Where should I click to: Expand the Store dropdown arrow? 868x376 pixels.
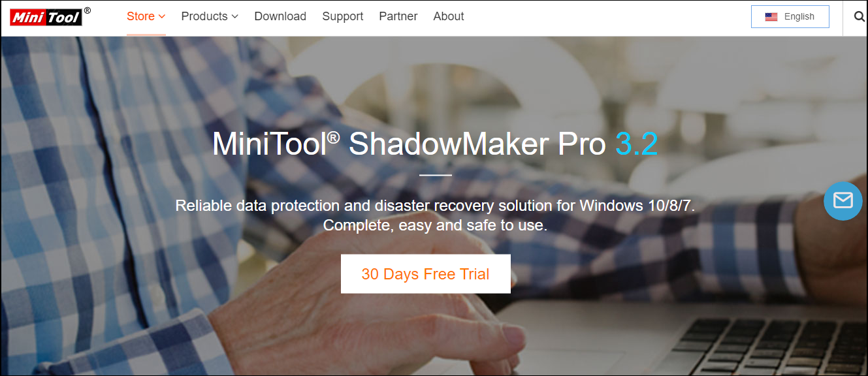pyautogui.click(x=162, y=16)
